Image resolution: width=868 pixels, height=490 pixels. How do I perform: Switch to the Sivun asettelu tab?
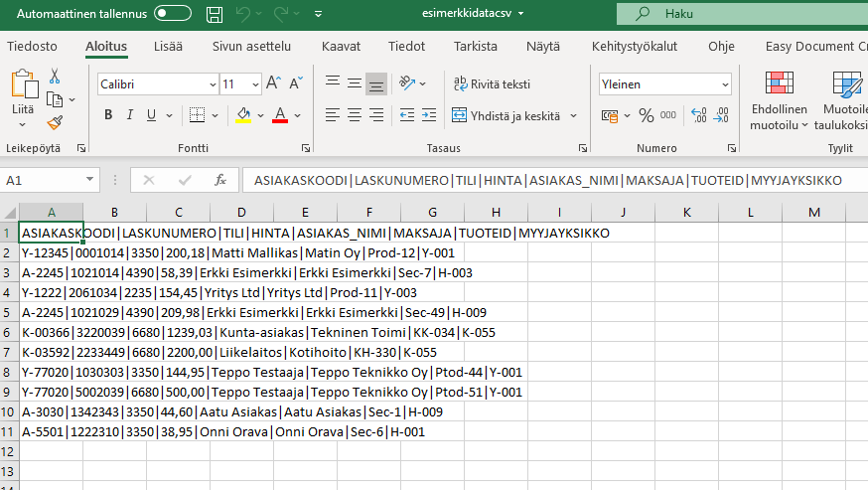click(x=251, y=46)
